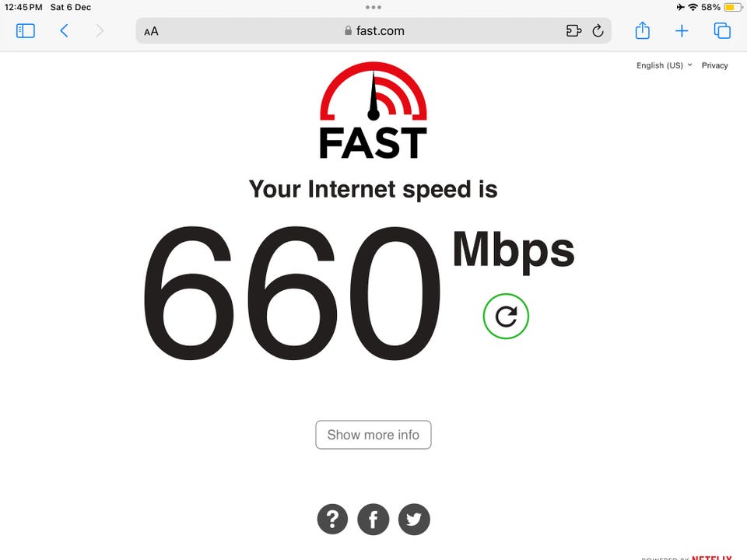Tap the fast.com address field
The width and height of the screenshot is (747, 560).
(x=373, y=31)
